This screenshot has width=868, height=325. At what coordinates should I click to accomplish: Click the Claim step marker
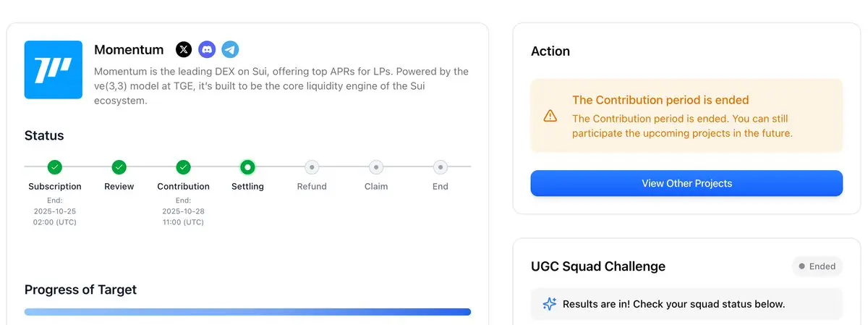point(376,167)
